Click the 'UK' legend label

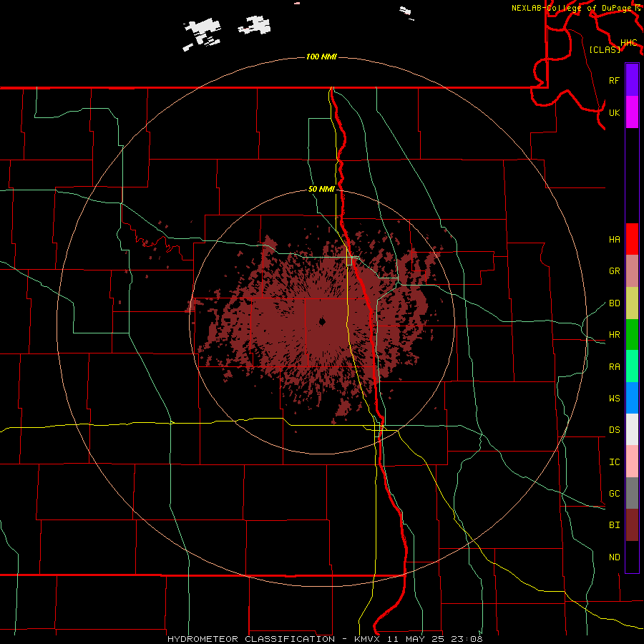pyautogui.click(x=614, y=112)
